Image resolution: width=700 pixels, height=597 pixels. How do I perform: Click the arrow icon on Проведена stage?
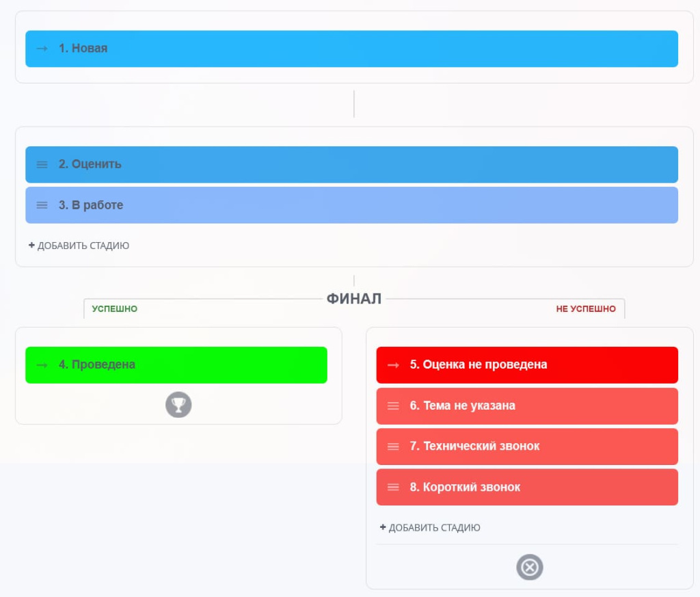(42, 365)
